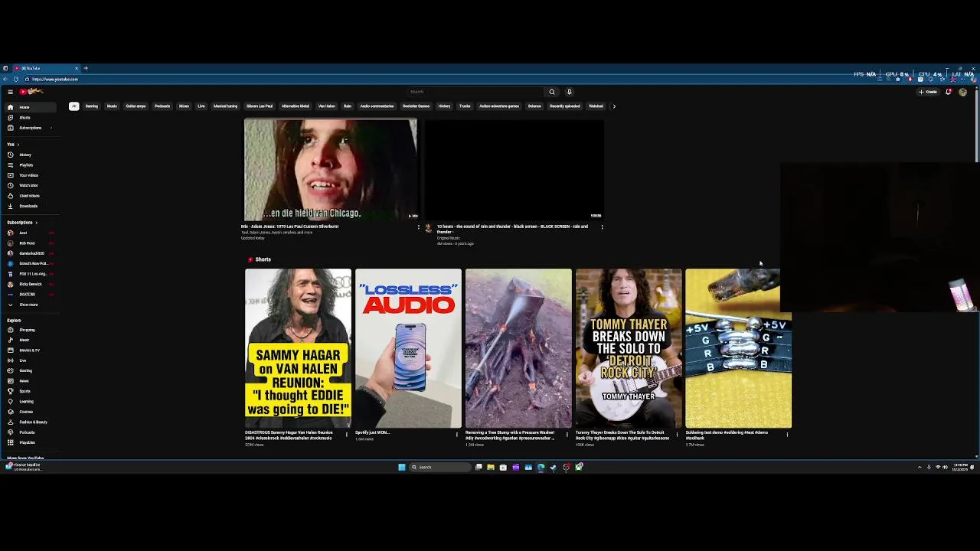Open Subscriptions in the sidebar
The image size is (980, 551).
(x=31, y=128)
